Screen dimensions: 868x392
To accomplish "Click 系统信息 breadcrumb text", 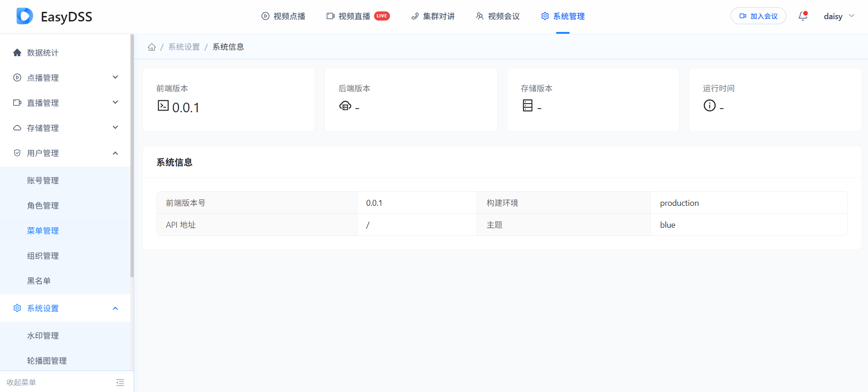I will 228,47.
